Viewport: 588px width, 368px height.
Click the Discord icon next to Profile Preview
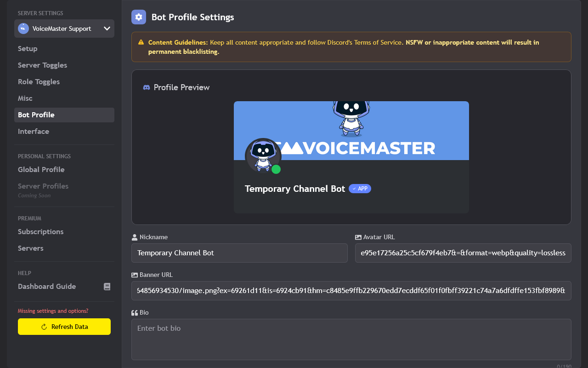[x=146, y=87]
